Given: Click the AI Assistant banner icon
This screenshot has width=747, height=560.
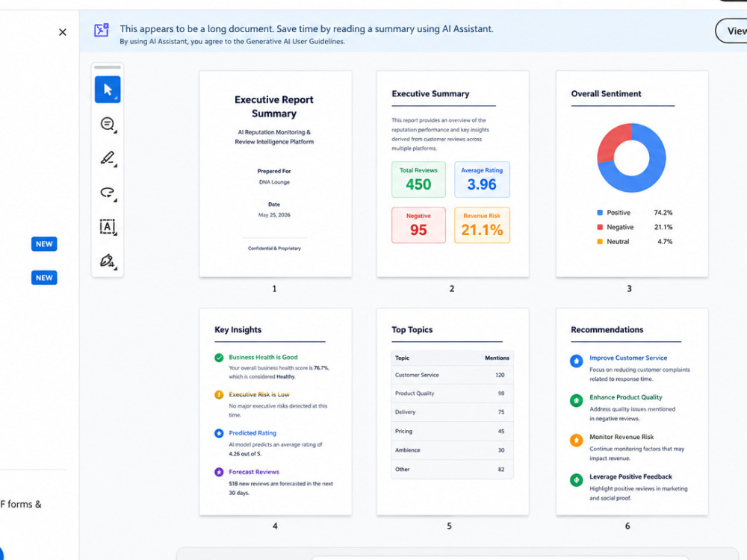Looking at the screenshot, I should [x=102, y=30].
